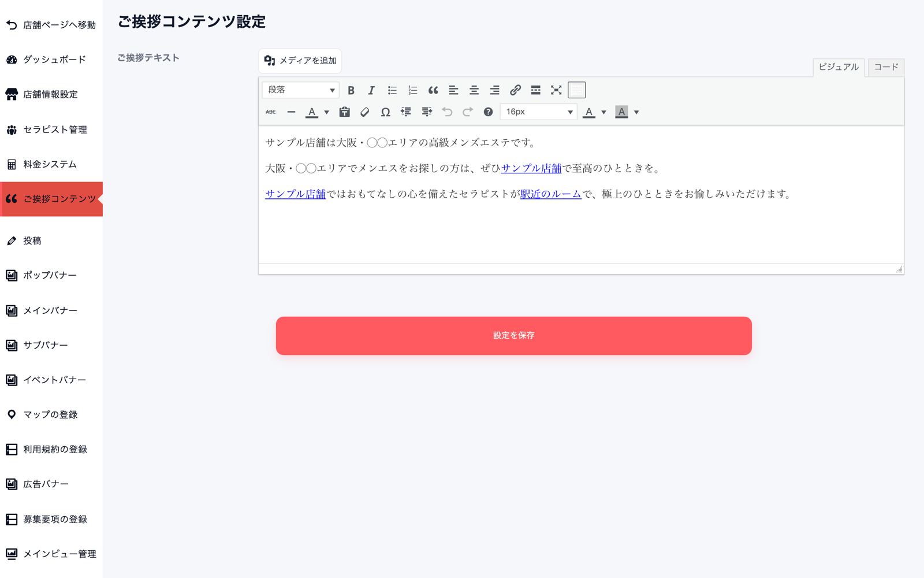Viewport: 924px width, 578px height.
Task: Open the background color dropdown arrow
Action: pyautogui.click(x=636, y=112)
